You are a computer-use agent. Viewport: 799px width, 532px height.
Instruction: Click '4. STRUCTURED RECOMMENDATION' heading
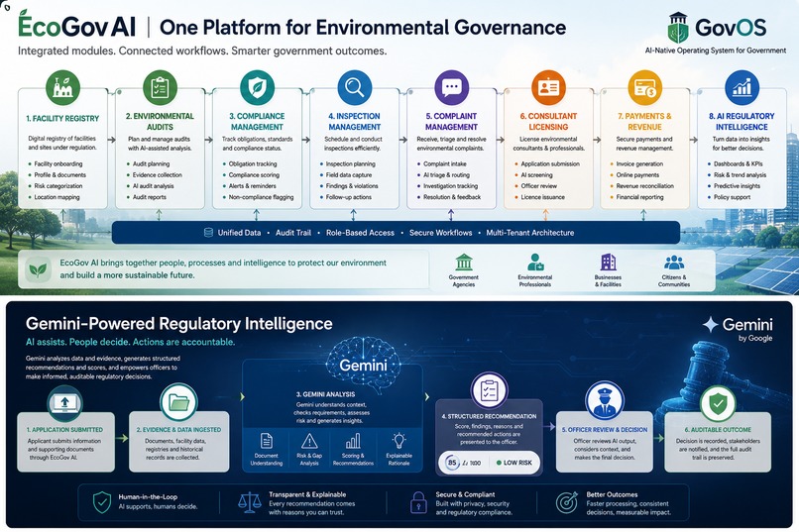[489, 416]
